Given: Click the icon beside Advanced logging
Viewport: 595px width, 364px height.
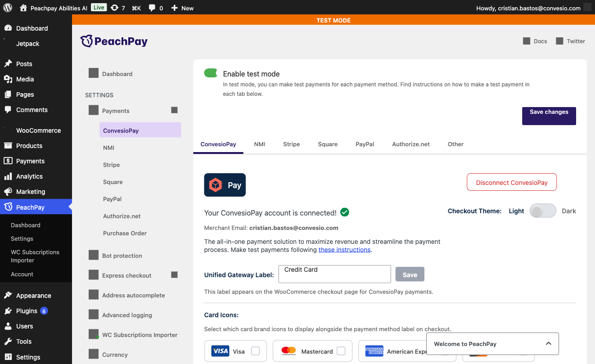Looking at the screenshot, I should point(94,315).
